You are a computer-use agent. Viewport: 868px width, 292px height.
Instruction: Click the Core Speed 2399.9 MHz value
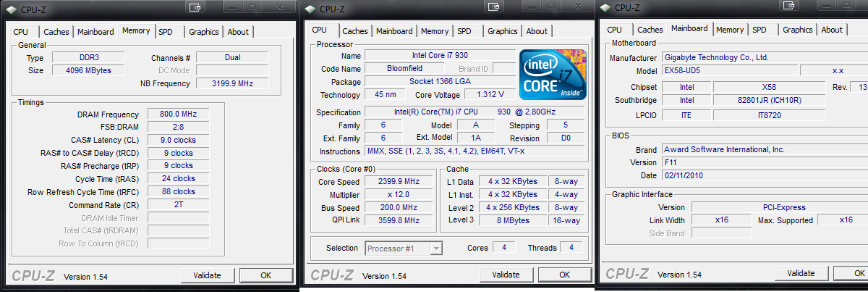(x=393, y=182)
